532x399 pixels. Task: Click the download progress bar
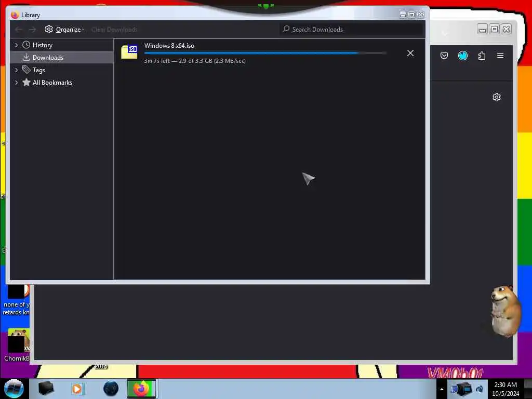[265, 53]
